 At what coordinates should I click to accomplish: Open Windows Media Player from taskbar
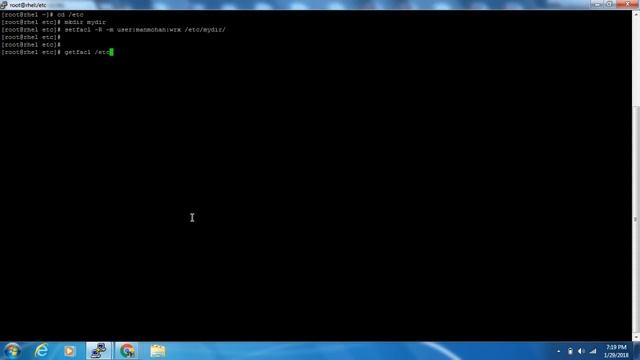pos(69,351)
